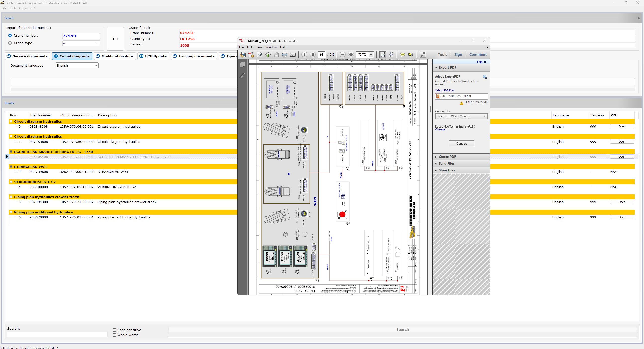Switch to the Modification data tab
Image resolution: width=644 pixels, height=349 pixels.
115,56
